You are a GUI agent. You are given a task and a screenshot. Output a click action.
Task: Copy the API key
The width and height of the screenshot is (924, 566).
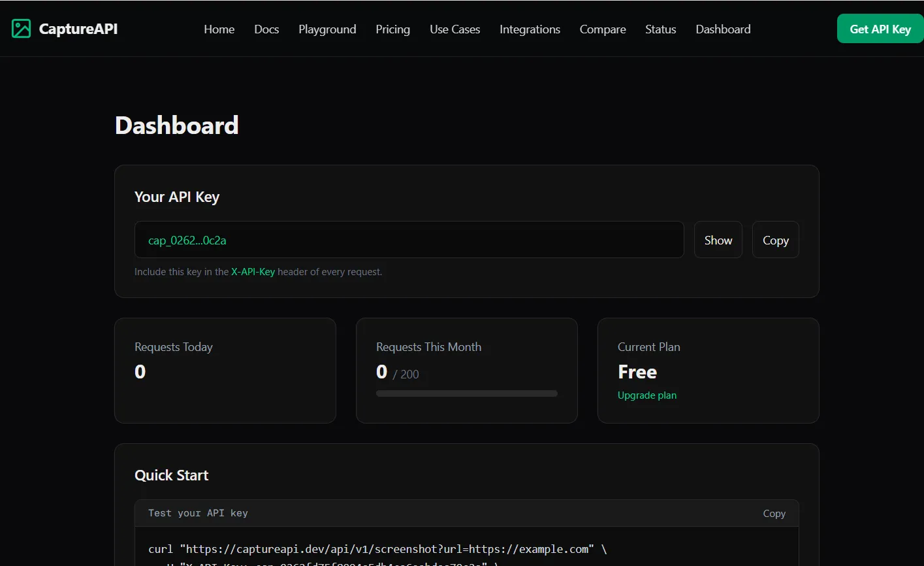point(776,240)
